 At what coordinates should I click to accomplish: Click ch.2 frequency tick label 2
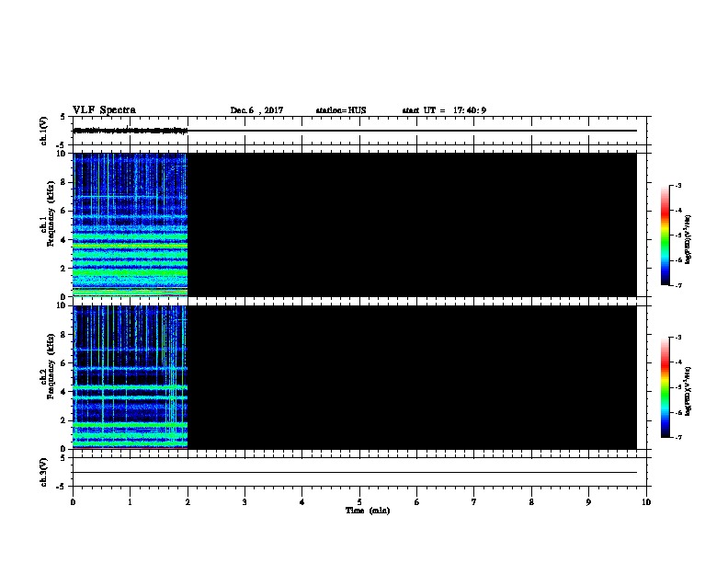coord(63,420)
